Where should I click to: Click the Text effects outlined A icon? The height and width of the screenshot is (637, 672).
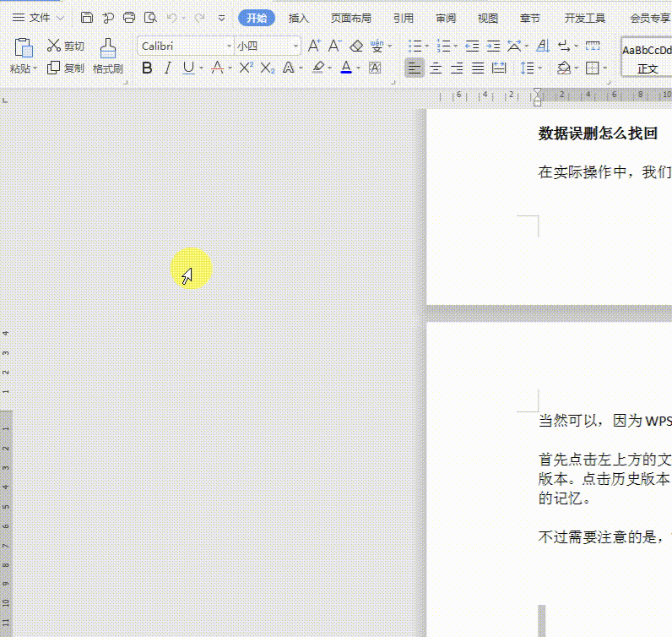(289, 68)
